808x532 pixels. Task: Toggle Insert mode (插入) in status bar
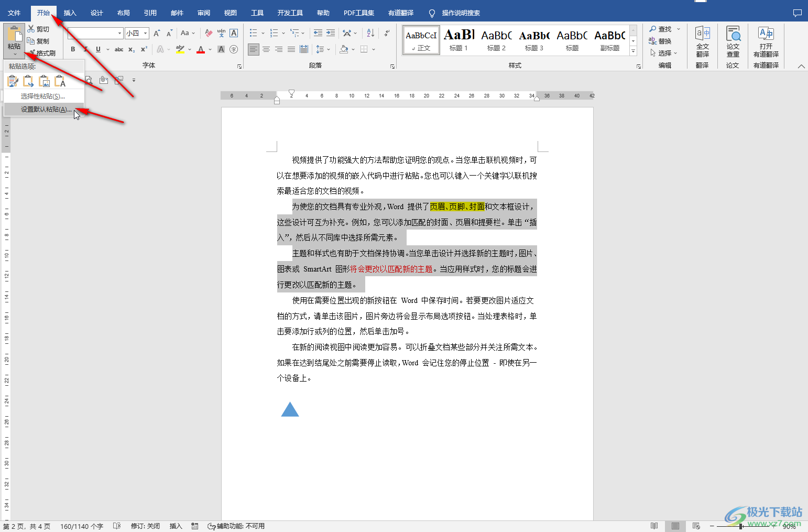(176, 526)
